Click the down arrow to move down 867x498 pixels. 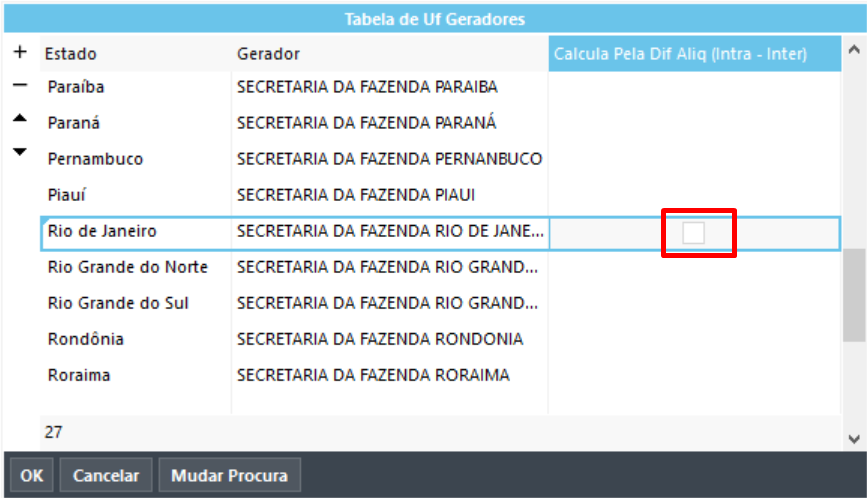point(20,152)
